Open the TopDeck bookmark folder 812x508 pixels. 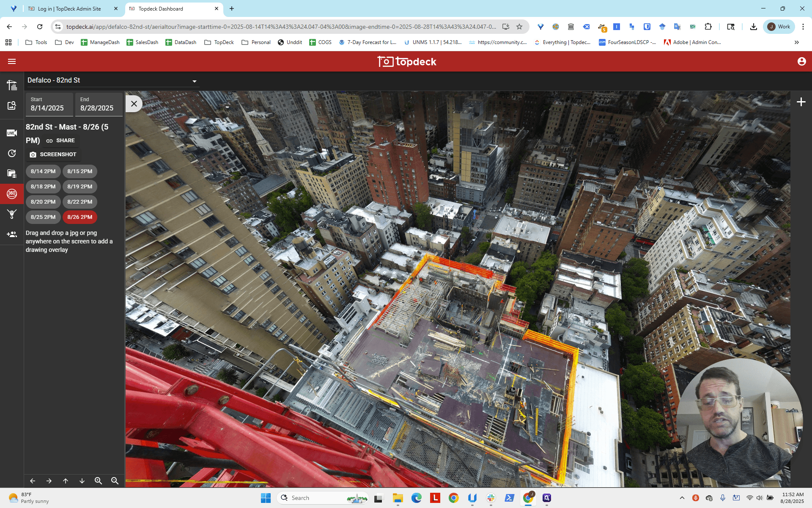(219, 42)
